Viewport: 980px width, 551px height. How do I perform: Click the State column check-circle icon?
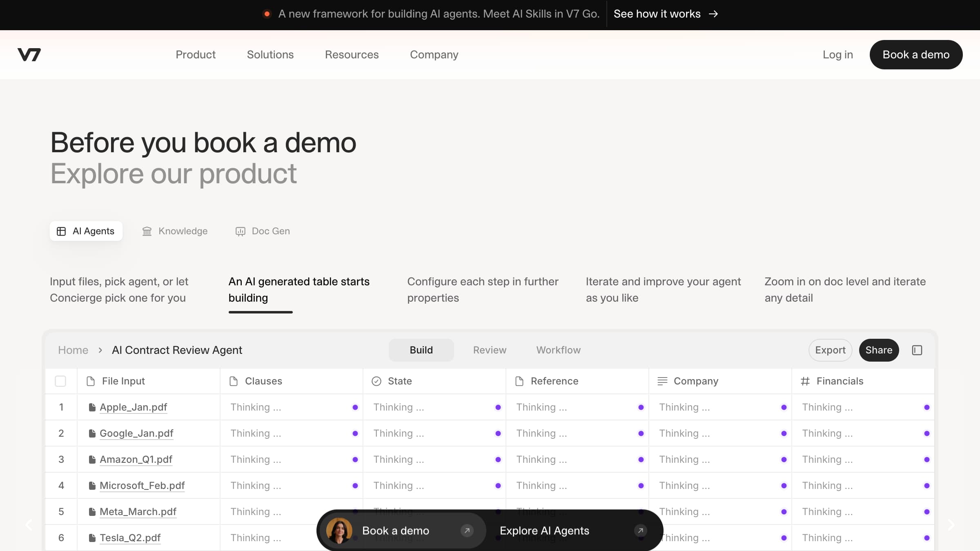376,381
